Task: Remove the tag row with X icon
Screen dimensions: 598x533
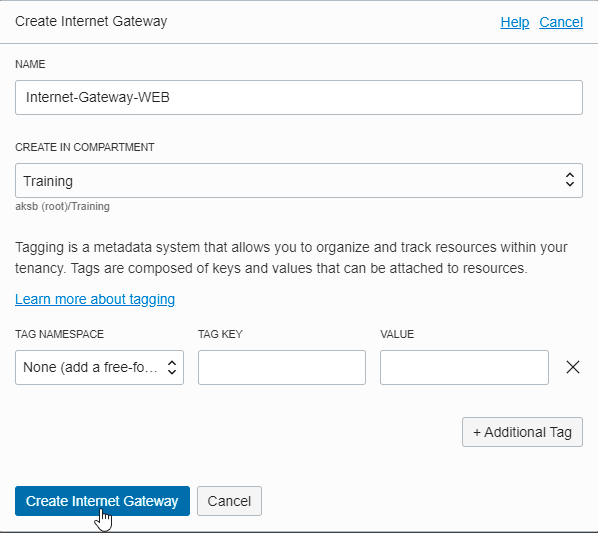Action: coord(572,367)
